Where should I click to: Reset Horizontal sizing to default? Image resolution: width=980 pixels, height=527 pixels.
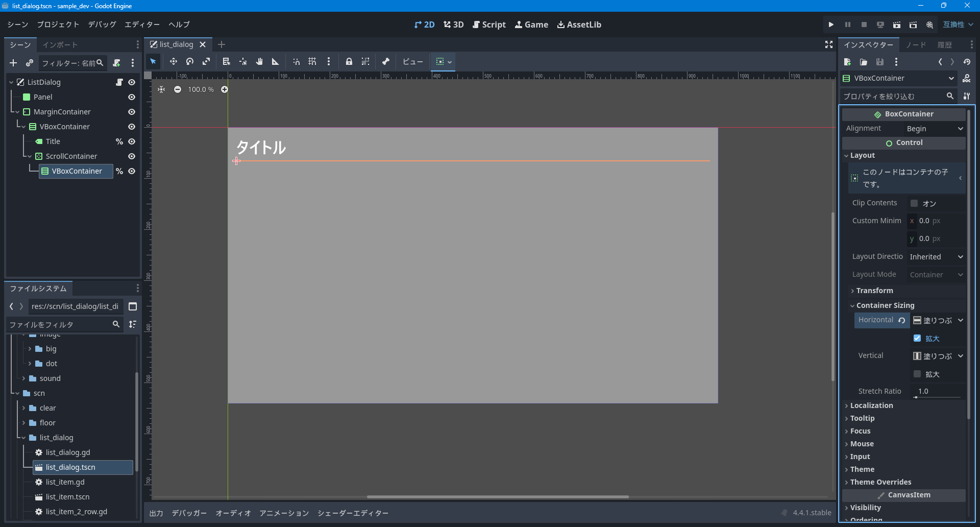(902, 320)
